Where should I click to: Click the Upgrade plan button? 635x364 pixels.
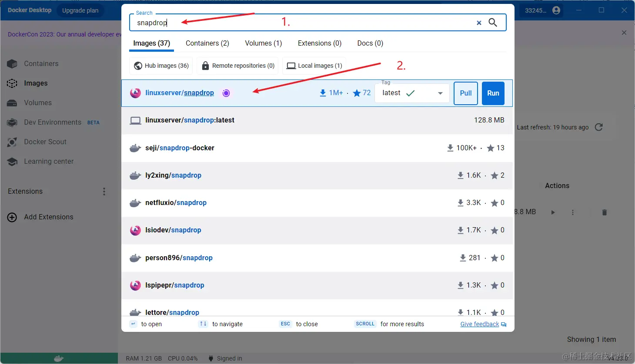(80, 10)
